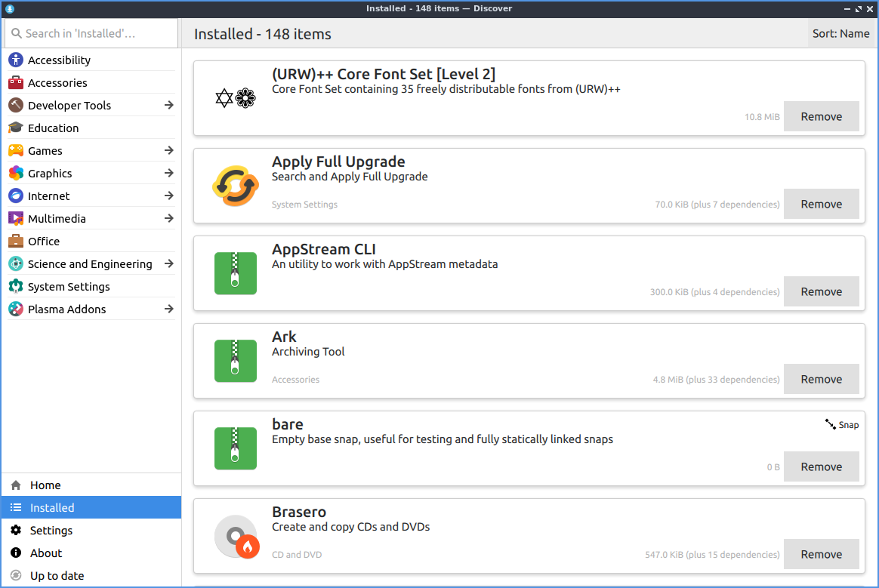
Task: Click the red Accessories toolbox icon
Action: 16,82
